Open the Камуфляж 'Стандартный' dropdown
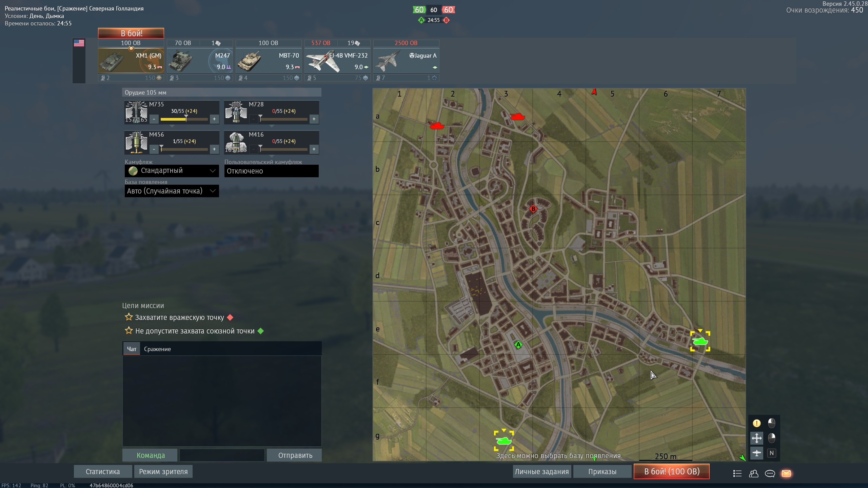 pyautogui.click(x=172, y=171)
